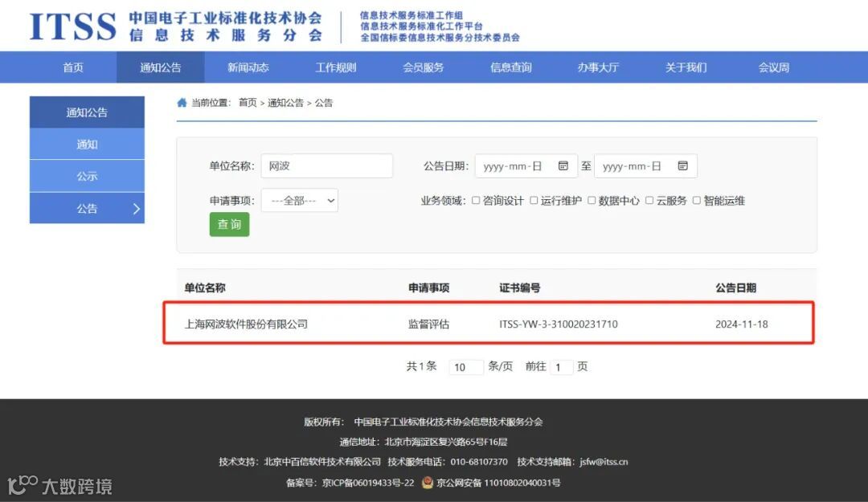Click the home icon in breadcrumb
868x502 pixels.
pyautogui.click(x=182, y=102)
